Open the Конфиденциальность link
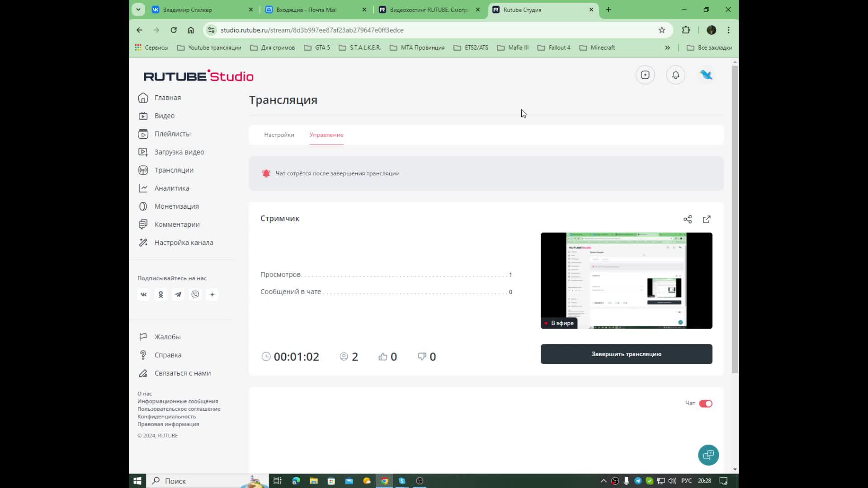The image size is (868, 488). pos(167,417)
